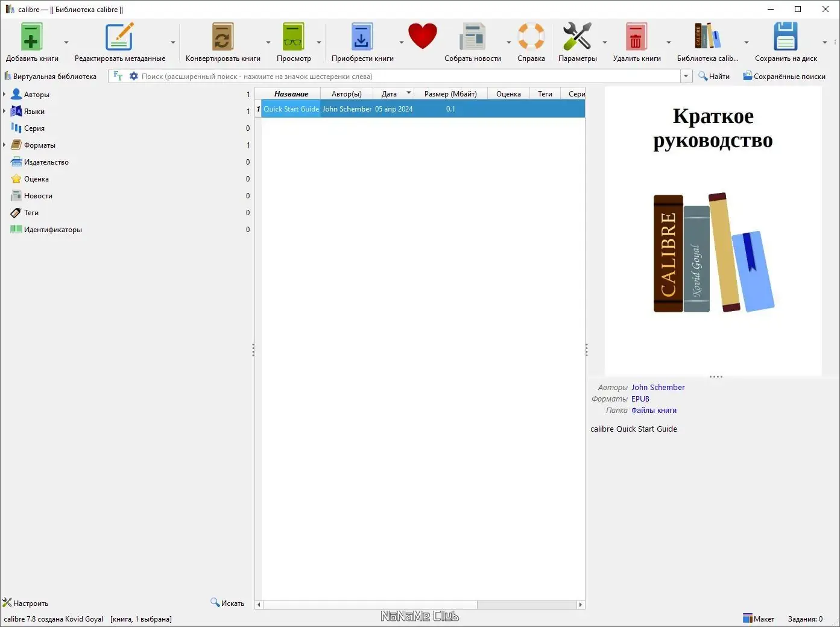The height and width of the screenshot is (627, 840).
Task: Sort by Теги column header
Action: (545, 93)
